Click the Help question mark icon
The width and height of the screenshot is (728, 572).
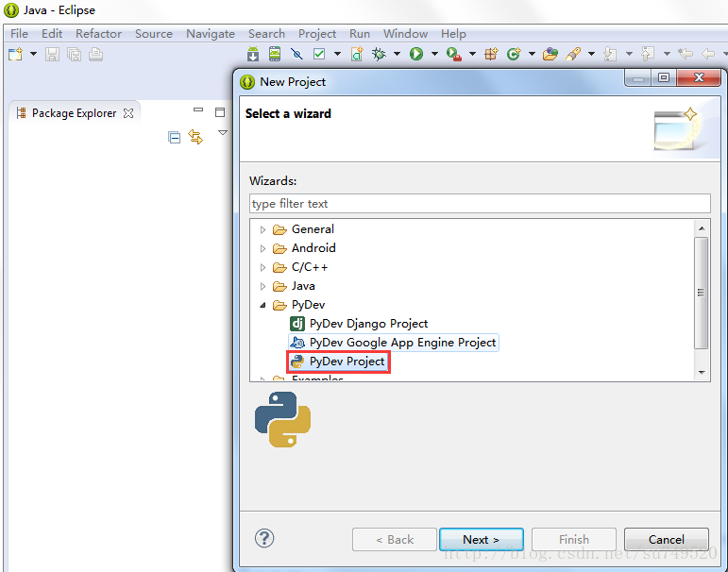264,539
